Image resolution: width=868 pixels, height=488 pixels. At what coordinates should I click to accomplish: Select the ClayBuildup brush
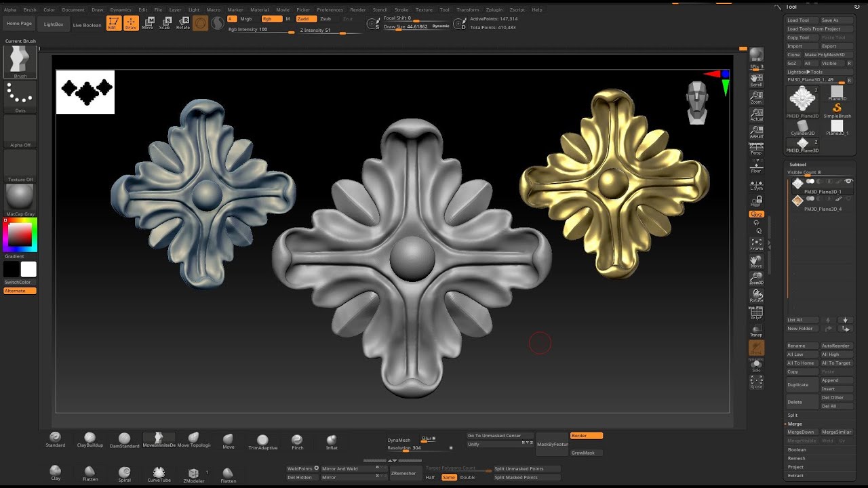[x=90, y=440]
